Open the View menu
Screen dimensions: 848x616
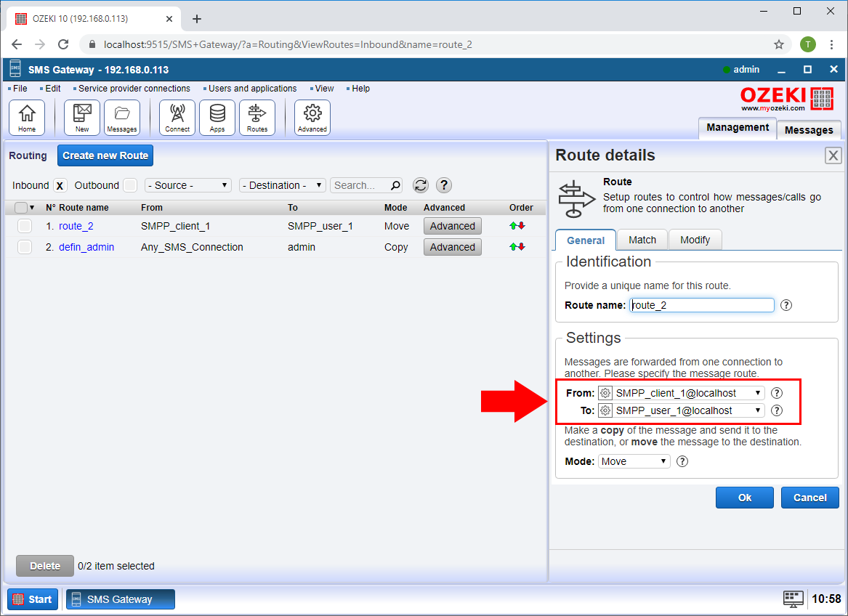pos(325,89)
